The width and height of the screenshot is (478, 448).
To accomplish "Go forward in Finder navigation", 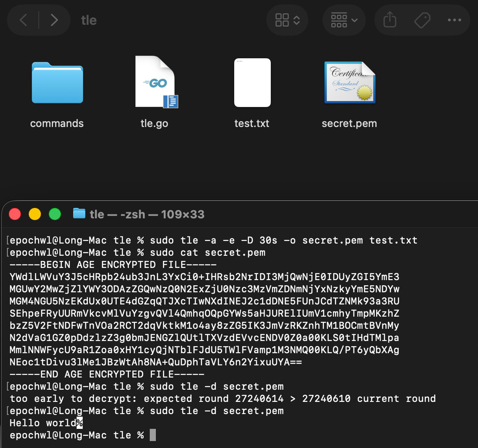I will coord(54,20).
